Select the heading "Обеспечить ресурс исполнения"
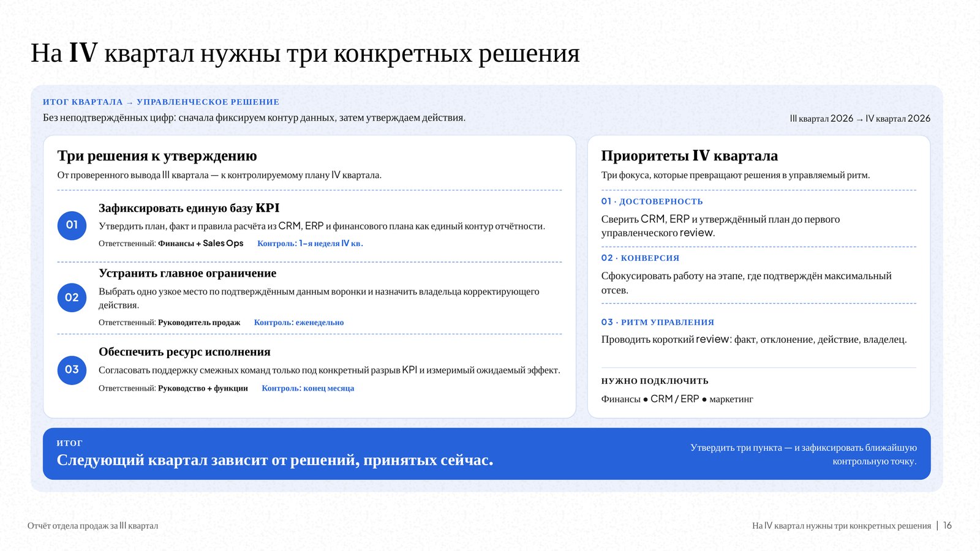This screenshot has width=980, height=551. [x=184, y=352]
